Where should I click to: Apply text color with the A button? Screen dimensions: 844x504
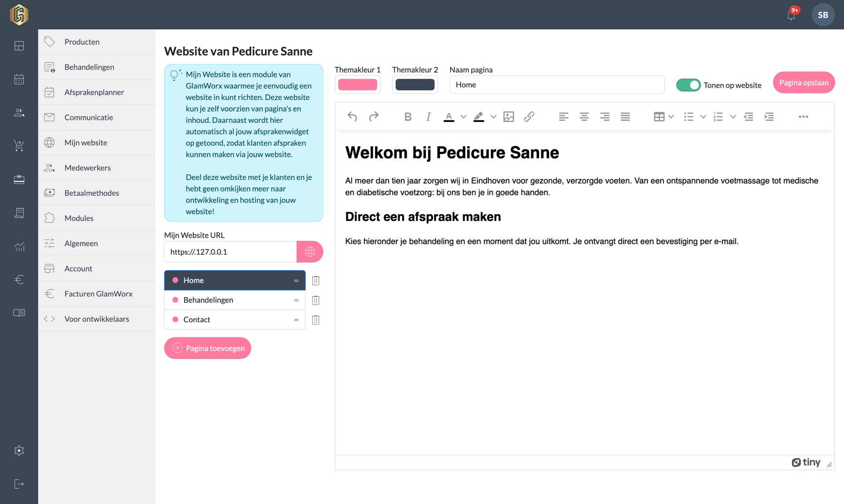449,117
